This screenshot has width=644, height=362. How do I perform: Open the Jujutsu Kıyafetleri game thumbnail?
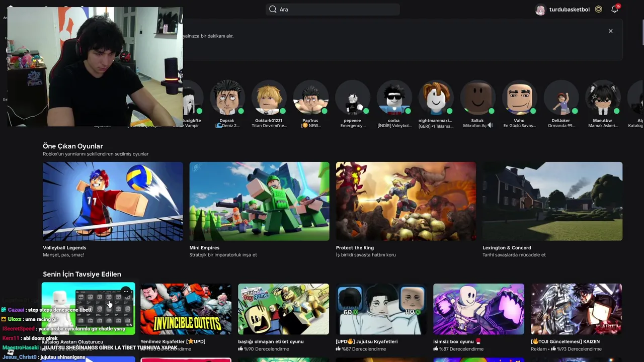(x=381, y=309)
